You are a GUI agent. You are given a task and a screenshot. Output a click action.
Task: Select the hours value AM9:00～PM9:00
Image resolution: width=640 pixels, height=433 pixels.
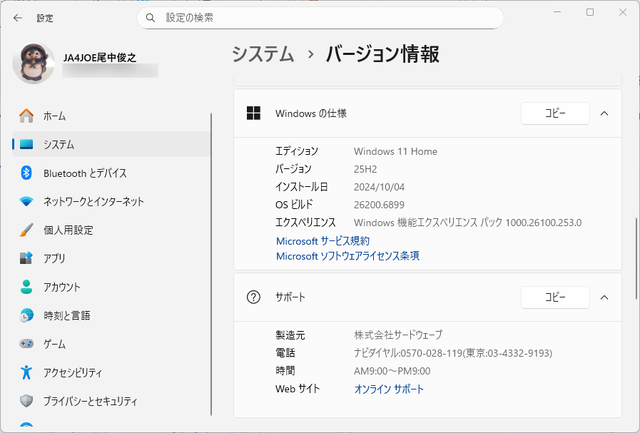point(392,371)
